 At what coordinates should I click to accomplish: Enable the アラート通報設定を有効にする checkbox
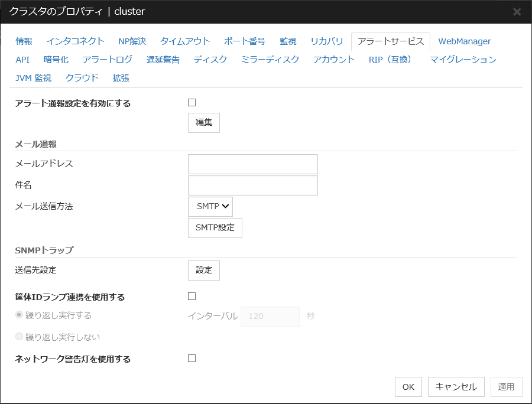[192, 103]
